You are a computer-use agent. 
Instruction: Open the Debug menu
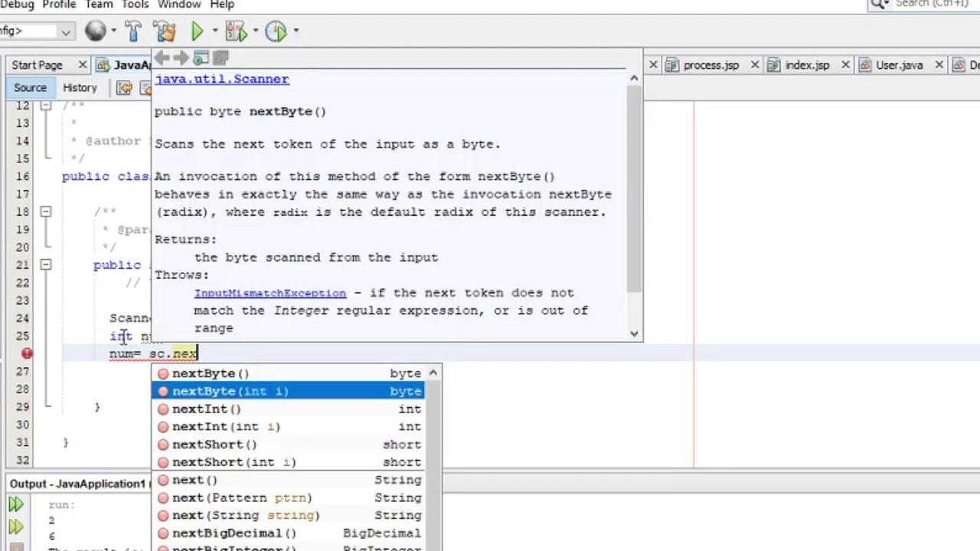tap(16, 5)
